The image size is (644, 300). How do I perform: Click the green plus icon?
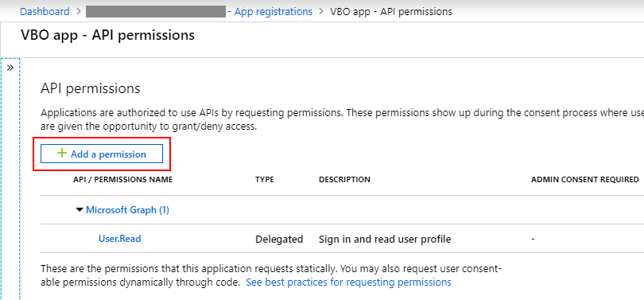[61, 154]
